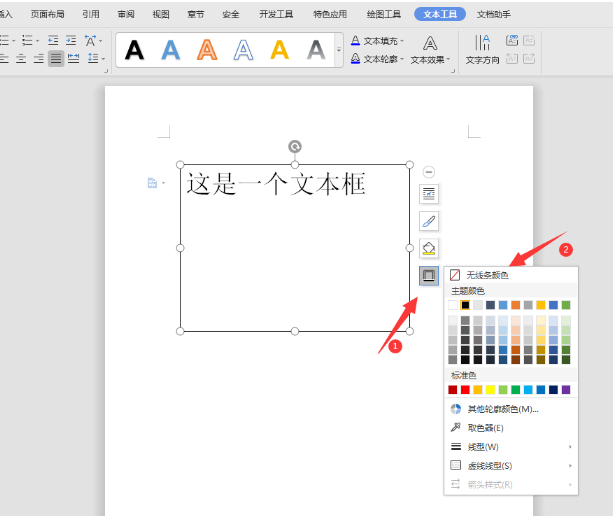Screen dimensions: 613x516
Task: Open the layout options icon beside the text box
Action: coord(155,183)
